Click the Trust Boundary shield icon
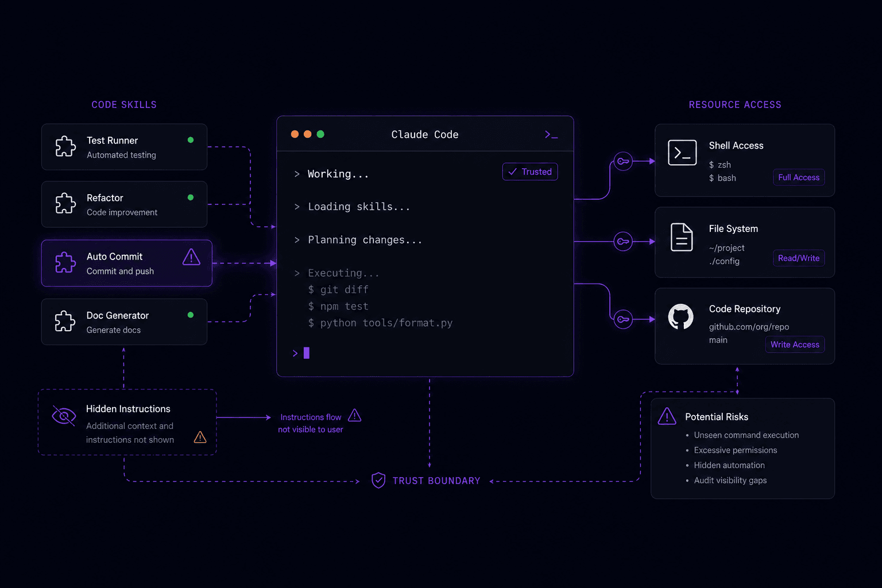Image resolution: width=882 pixels, height=588 pixels. (x=378, y=480)
